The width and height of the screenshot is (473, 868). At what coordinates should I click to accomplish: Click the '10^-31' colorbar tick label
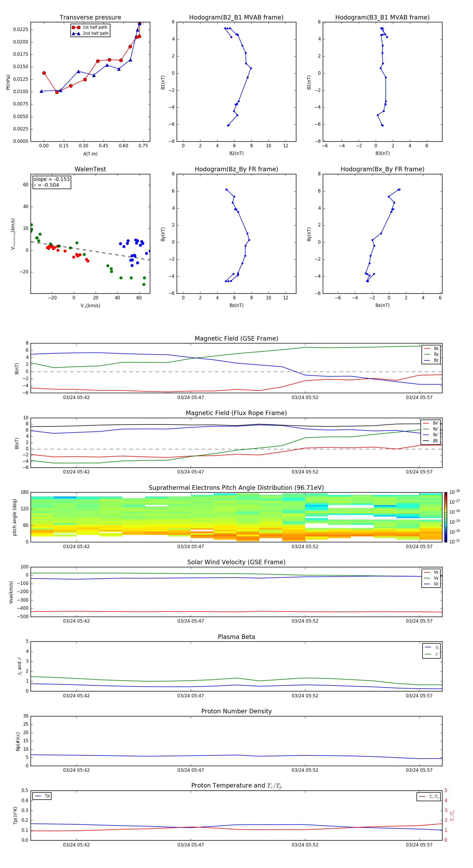[455, 542]
